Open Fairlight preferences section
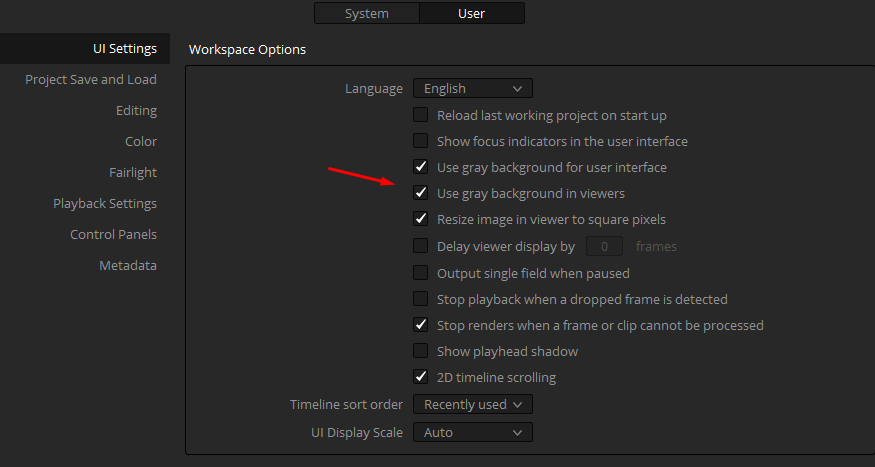The width and height of the screenshot is (875, 467). click(133, 173)
